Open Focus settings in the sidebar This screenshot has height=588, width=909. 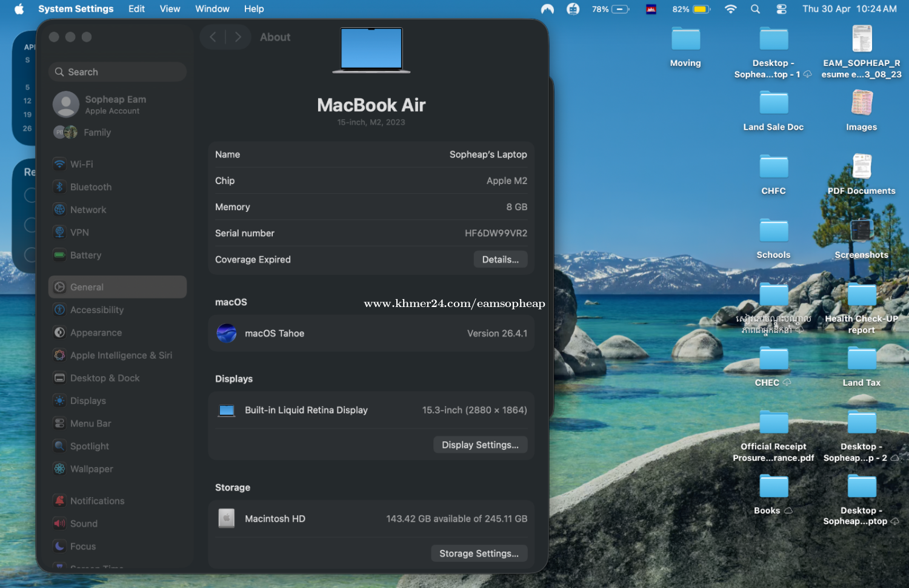pos(118,546)
